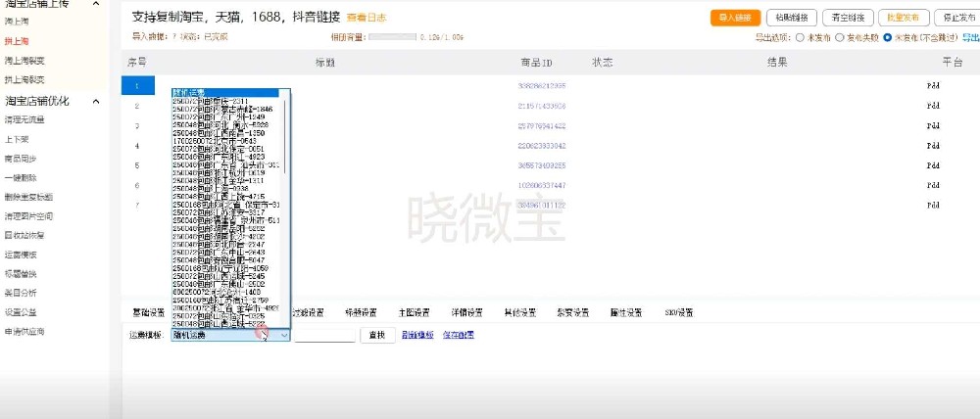This screenshot has height=419, width=980.
Task: Click the 保存配置 link
Action: [x=458, y=335]
